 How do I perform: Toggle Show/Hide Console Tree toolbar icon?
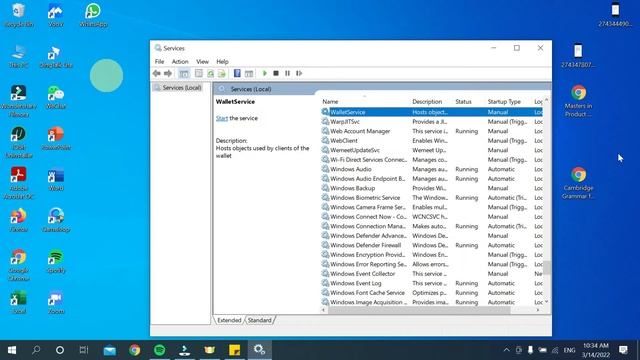(x=184, y=73)
